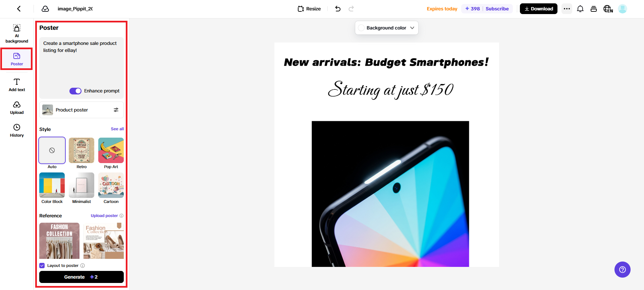Expand the Background color dropdown
The width and height of the screenshot is (644, 290).
387,28
